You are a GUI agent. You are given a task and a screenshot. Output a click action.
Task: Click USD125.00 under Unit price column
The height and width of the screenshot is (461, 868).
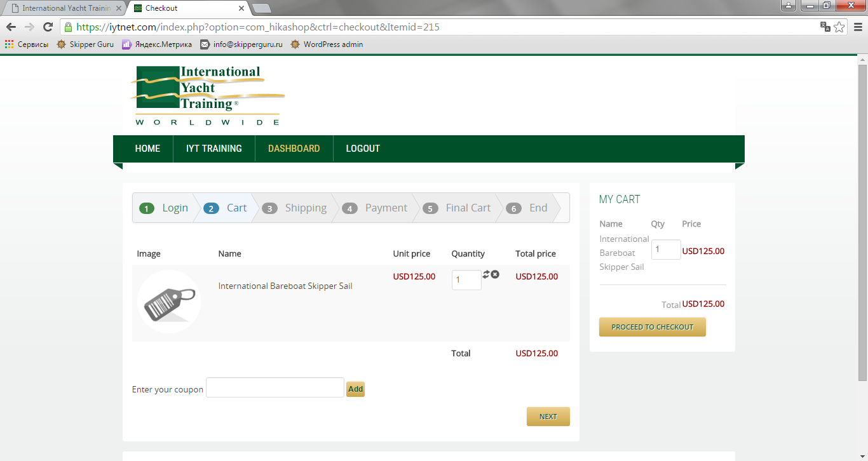[414, 276]
